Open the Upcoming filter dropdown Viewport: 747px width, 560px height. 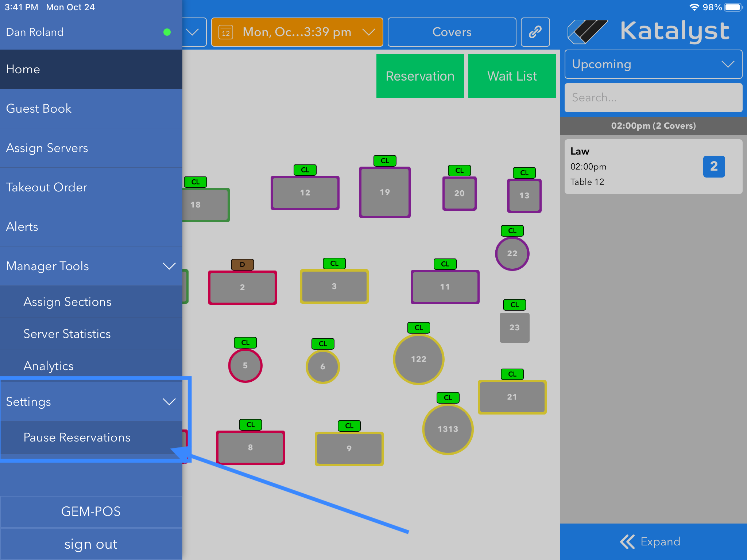(653, 65)
